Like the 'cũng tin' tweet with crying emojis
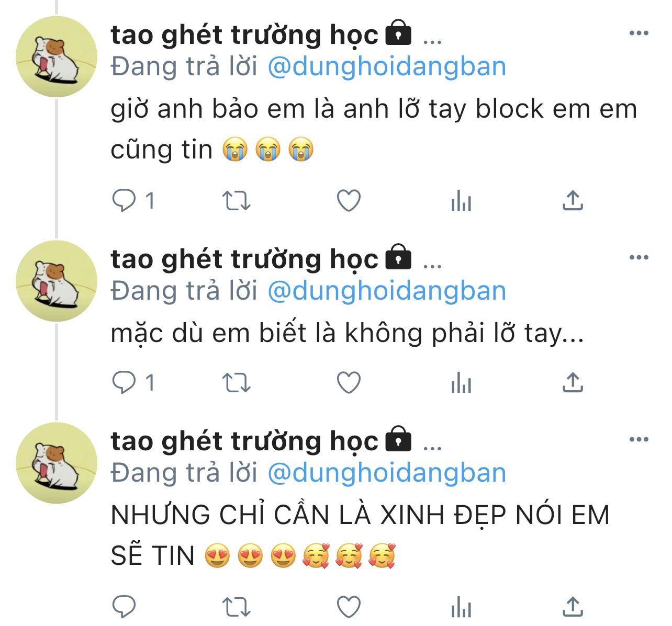Image resolution: width=672 pixels, height=626 pixels. [349, 201]
